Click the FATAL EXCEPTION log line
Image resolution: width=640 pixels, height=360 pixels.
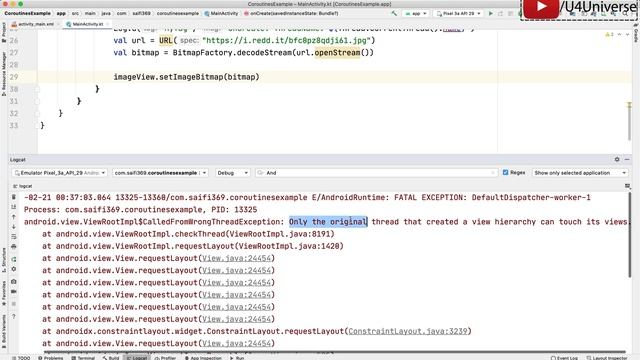(x=307, y=198)
